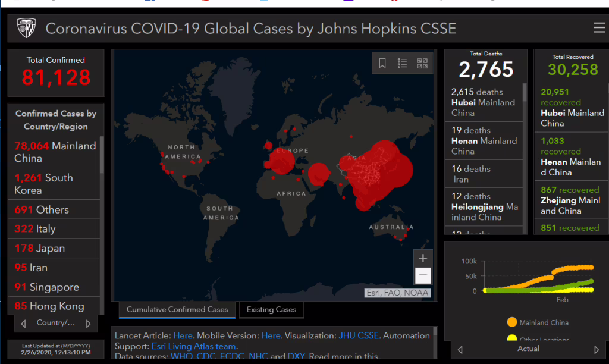The image size is (609, 364).
Task: Click the red case circle over Iran
Action: click(319, 174)
